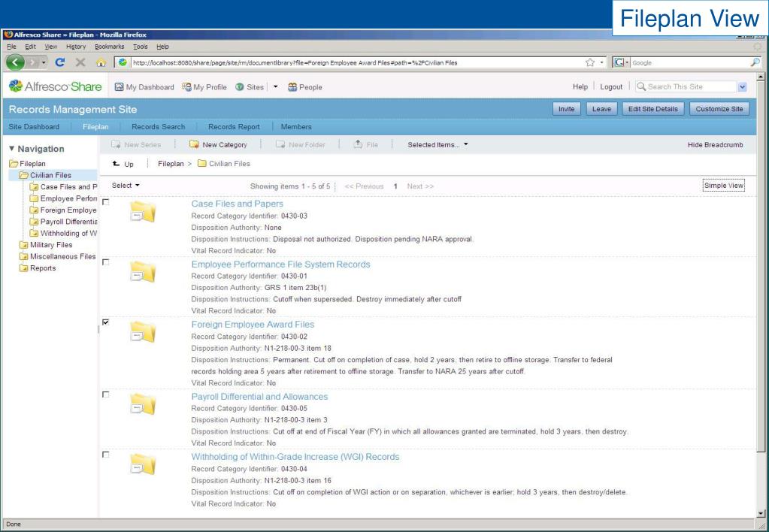Viewport: 769px width, 532px height.
Task: Uncheck Foreign Employee Award Files checkbox
Action: (x=105, y=322)
